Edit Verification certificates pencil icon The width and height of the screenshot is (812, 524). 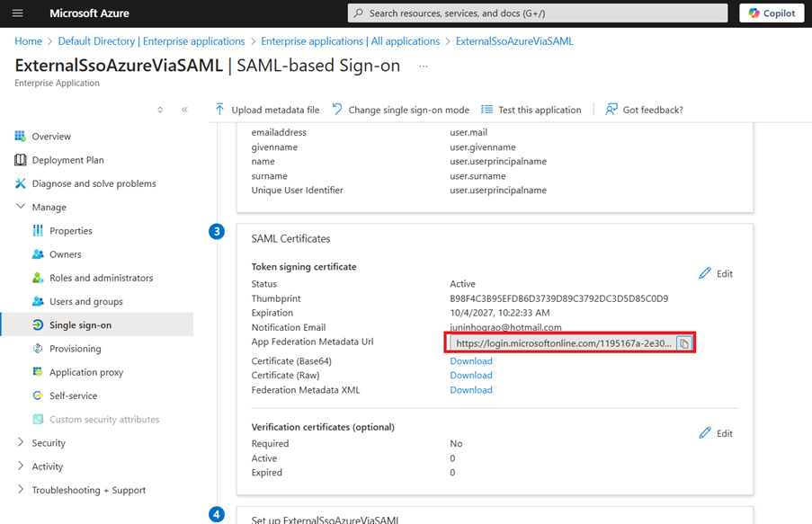[705, 433]
